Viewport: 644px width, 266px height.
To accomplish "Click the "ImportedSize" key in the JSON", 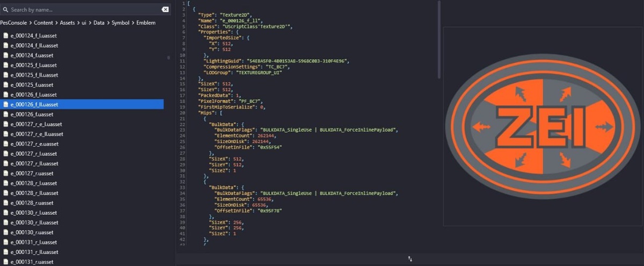I will (221, 38).
